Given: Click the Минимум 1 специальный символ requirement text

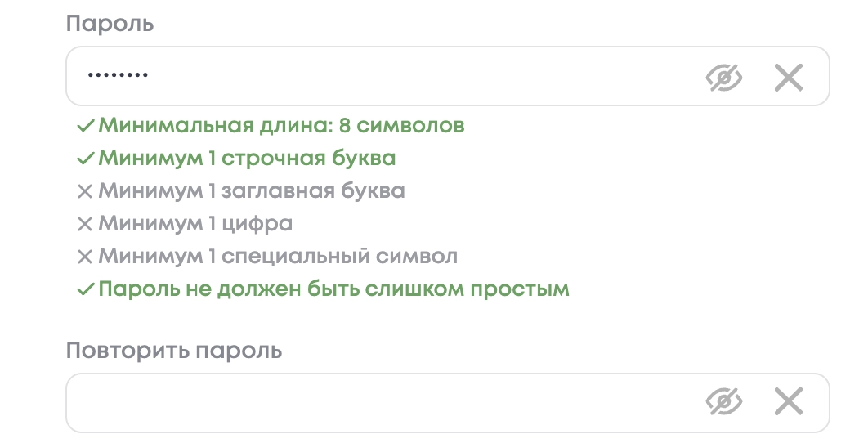Looking at the screenshot, I should (x=278, y=257).
